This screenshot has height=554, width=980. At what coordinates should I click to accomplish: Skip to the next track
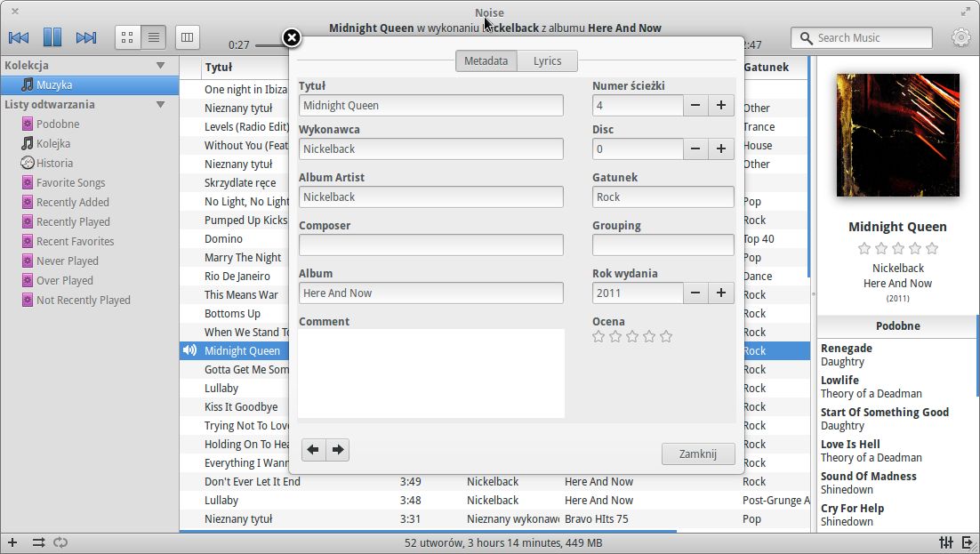click(86, 37)
